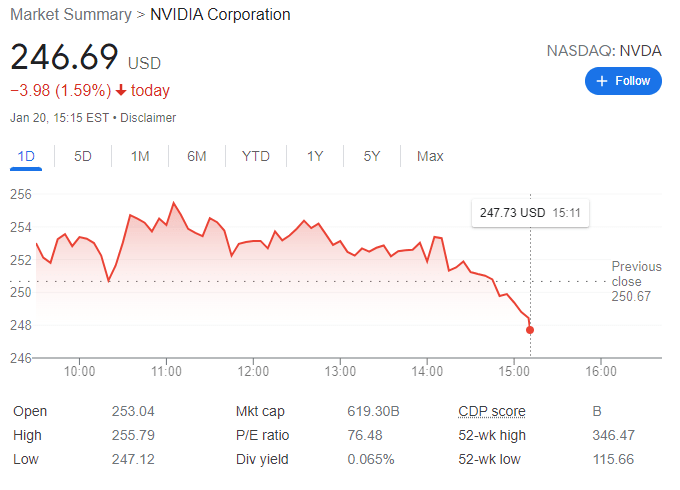Show the 5Y price history
The width and height of the screenshot is (680, 490).
(x=372, y=156)
